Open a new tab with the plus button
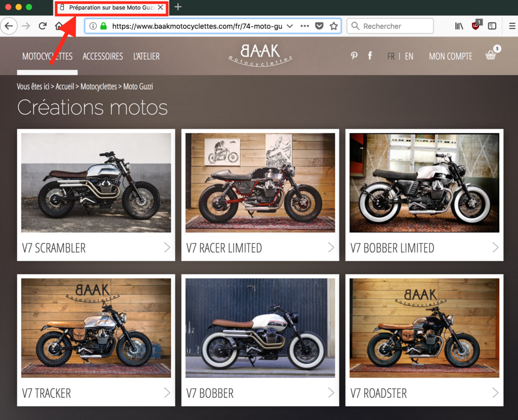 click(178, 7)
